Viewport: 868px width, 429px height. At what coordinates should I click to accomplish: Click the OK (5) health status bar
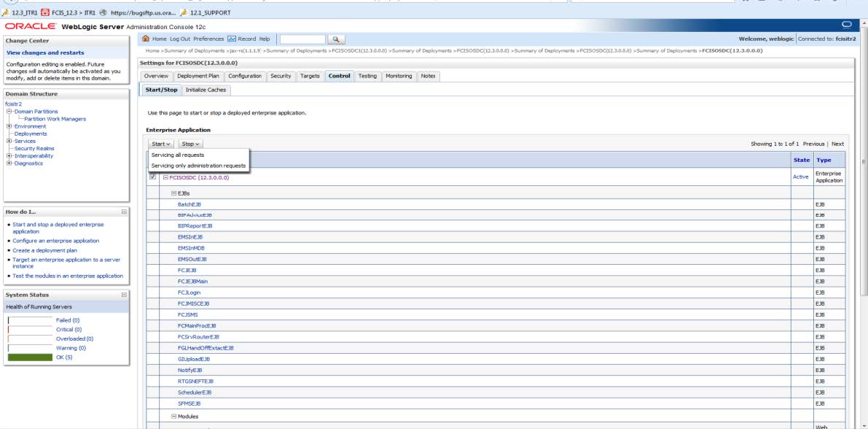tap(30, 357)
